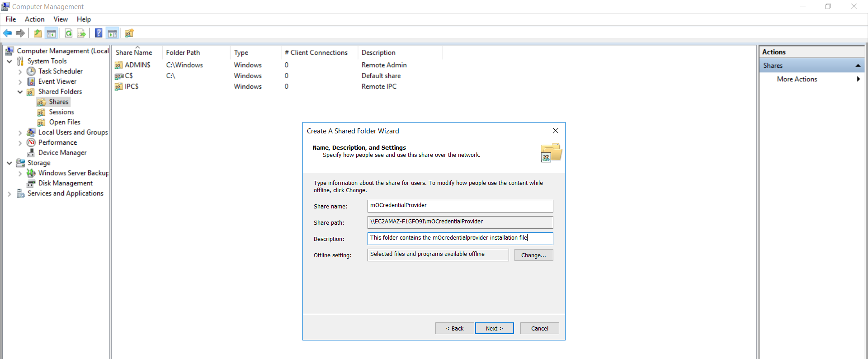
Task: Collapse the Storage node
Action: [9, 163]
